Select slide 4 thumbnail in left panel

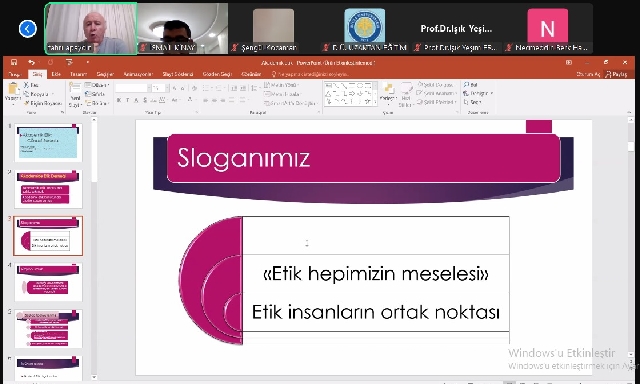tap(48, 282)
